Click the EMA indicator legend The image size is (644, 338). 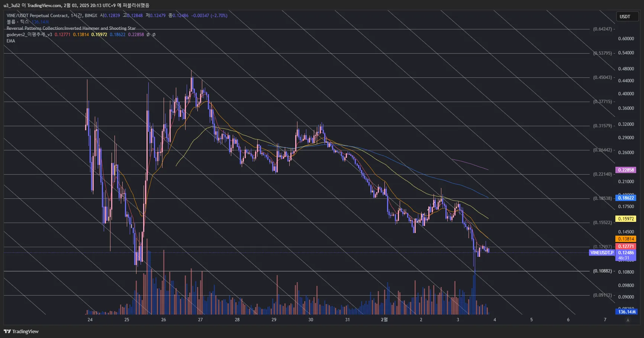click(11, 41)
